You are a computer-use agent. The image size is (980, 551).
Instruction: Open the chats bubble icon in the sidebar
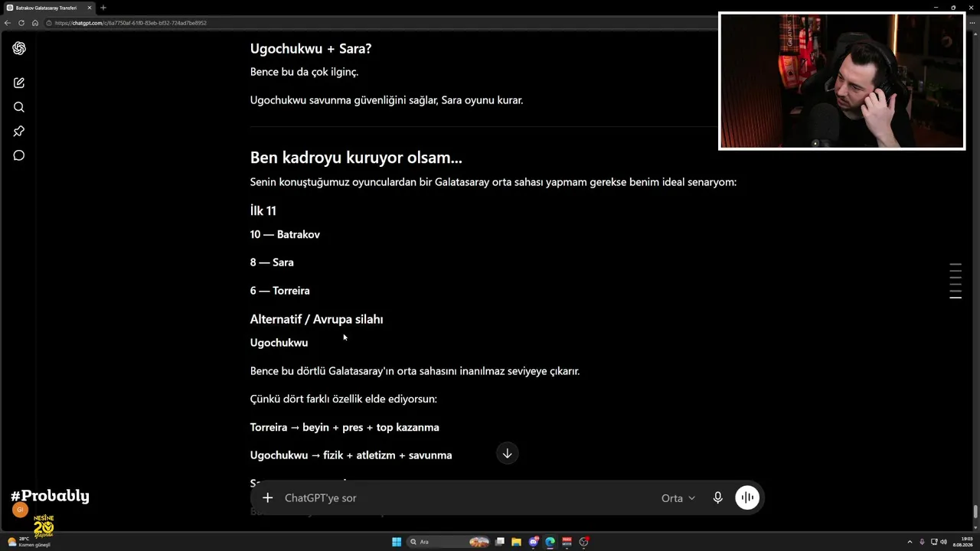(x=19, y=155)
